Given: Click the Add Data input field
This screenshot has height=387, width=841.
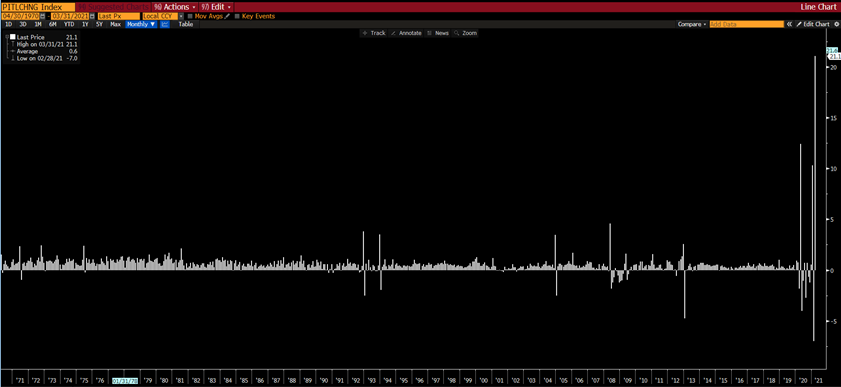Looking at the screenshot, I should coord(747,24).
